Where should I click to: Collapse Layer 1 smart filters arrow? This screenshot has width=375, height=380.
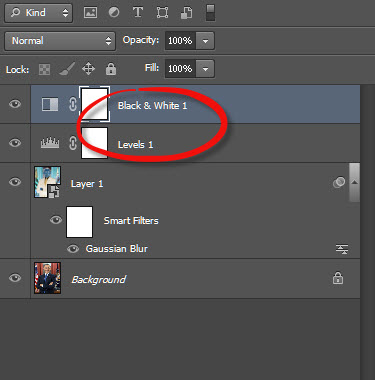[354, 182]
